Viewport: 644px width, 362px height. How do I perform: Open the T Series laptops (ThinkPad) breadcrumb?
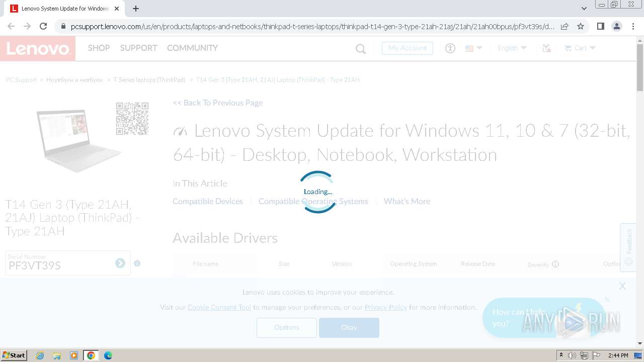pyautogui.click(x=149, y=80)
